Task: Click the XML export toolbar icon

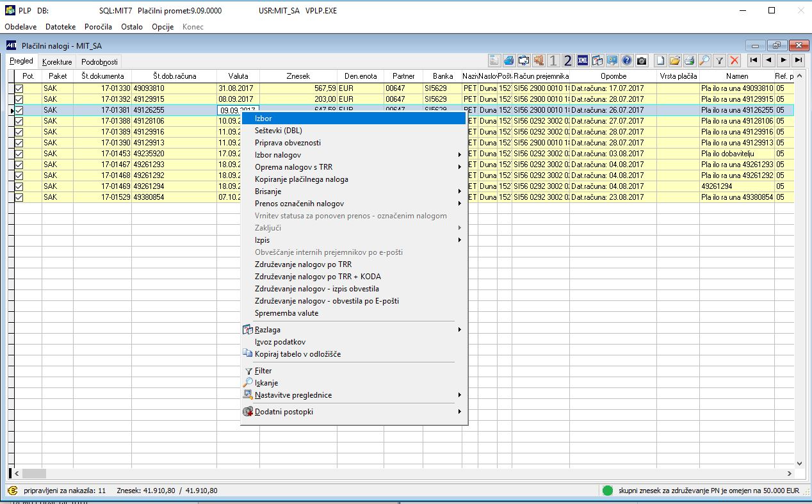Action: 582,61
